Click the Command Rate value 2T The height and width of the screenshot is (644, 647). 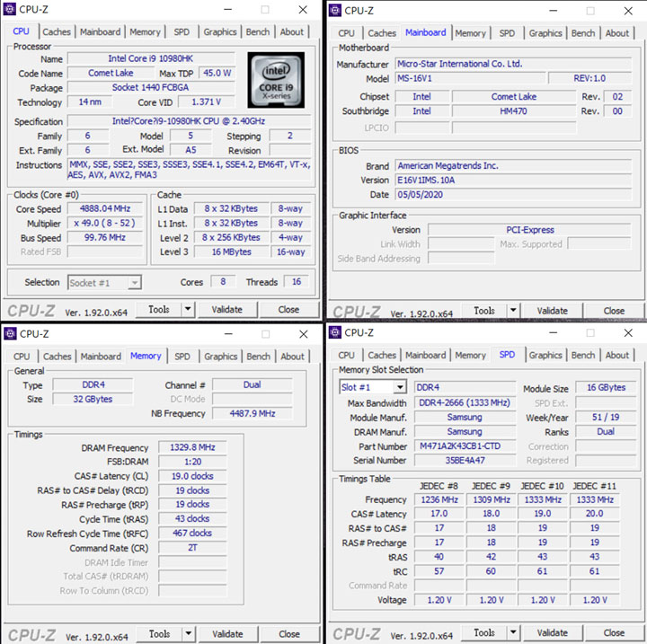192,548
